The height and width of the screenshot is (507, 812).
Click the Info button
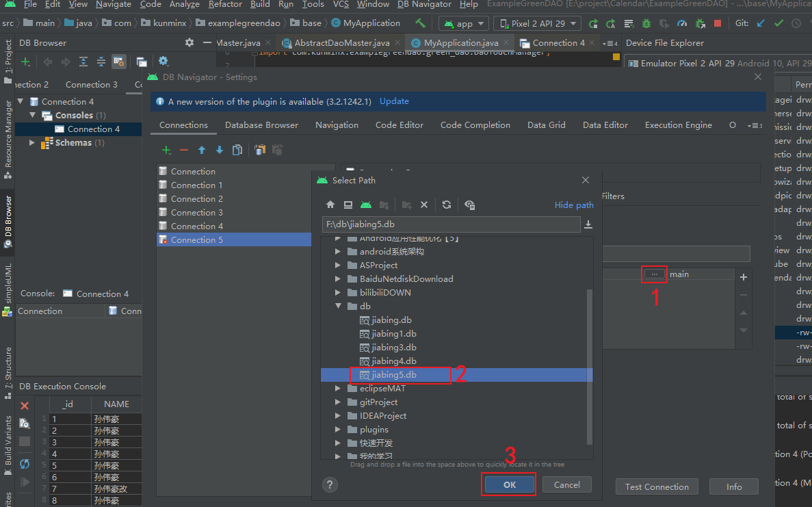pos(734,486)
